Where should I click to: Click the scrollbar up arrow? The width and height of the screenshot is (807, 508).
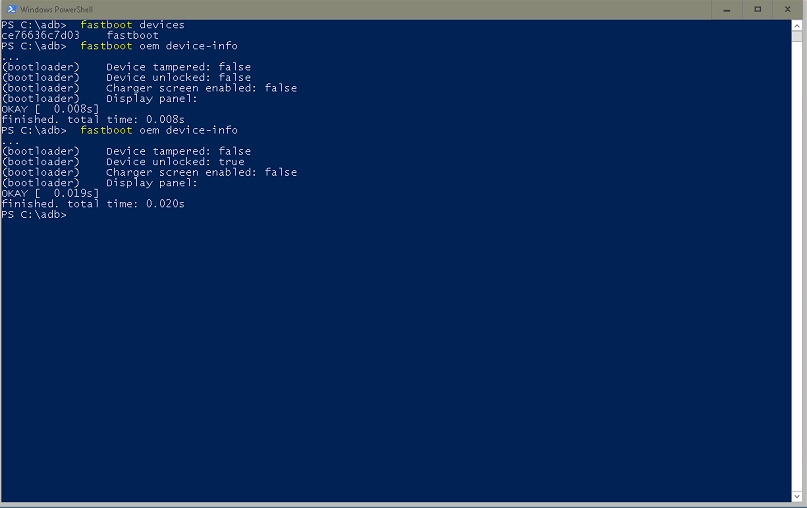(799, 25)
